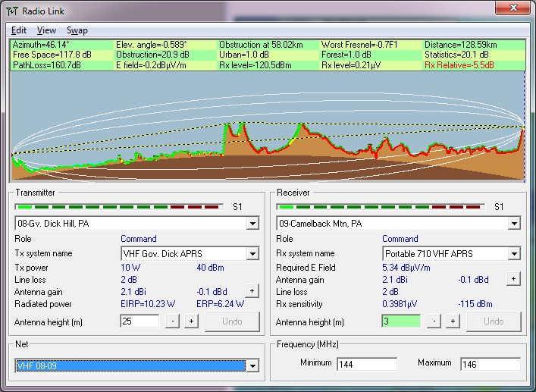Open the Swap menu

tap(77, 30)
